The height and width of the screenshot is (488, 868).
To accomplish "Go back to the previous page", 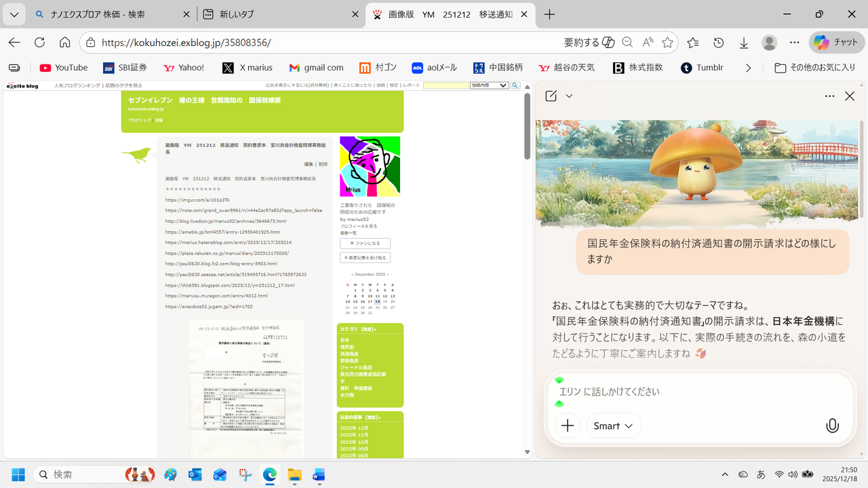I will (x=14, y=43).
